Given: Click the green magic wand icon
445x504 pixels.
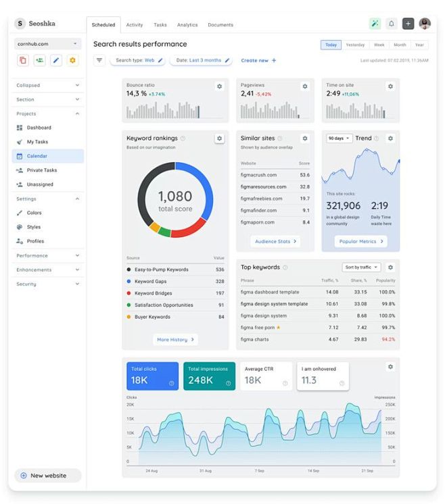Looking at the screenshot, I should click(x=375, y=24).
